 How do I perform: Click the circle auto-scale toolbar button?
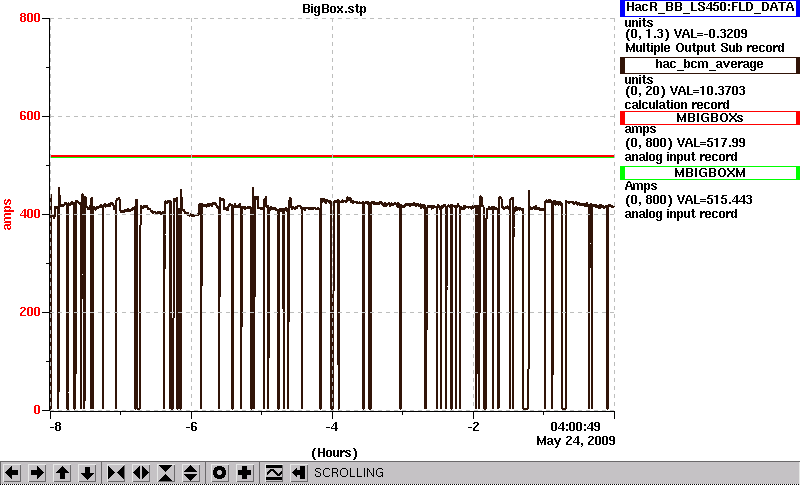(x=219, y=473)
